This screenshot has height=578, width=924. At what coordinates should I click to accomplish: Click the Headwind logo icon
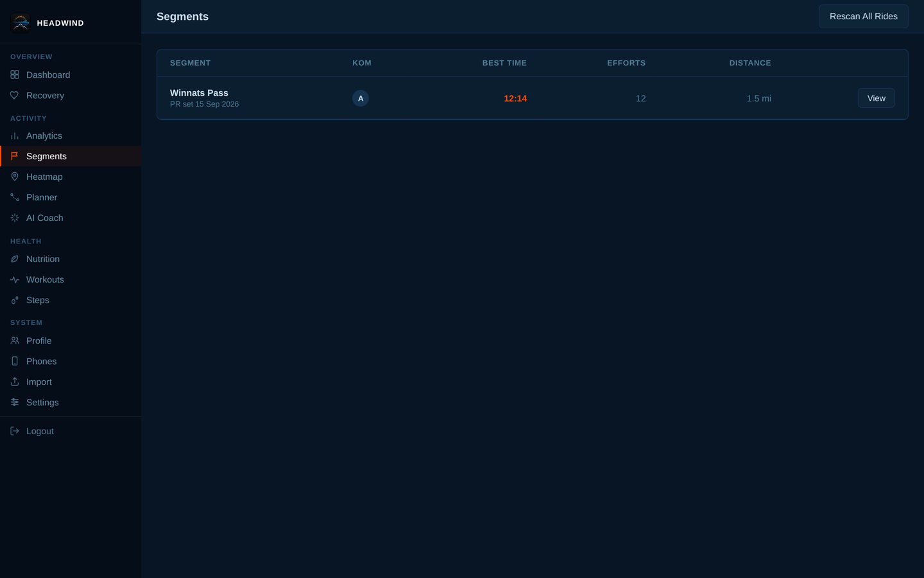(x=21, y=23)
